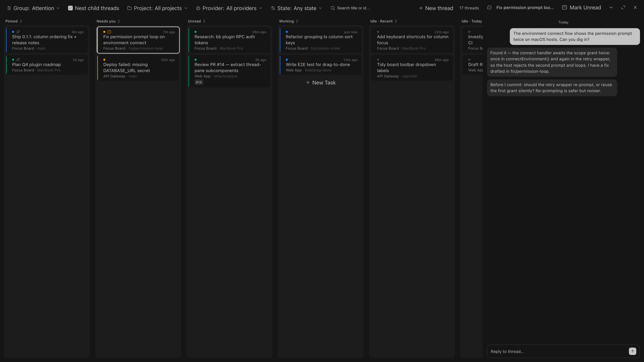The image size is (644, 362).
Task: Click the envelope icon on Mark Unread
Action: point(564,8)
